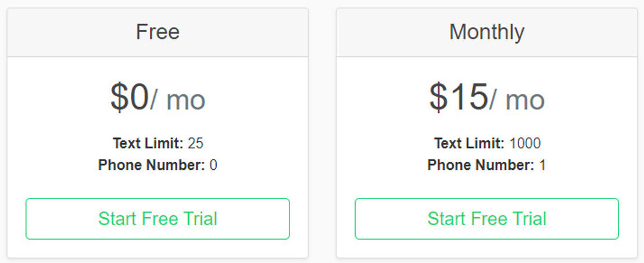
Task: Click the gray header bar of Monthly card
Action: point(486,33)
